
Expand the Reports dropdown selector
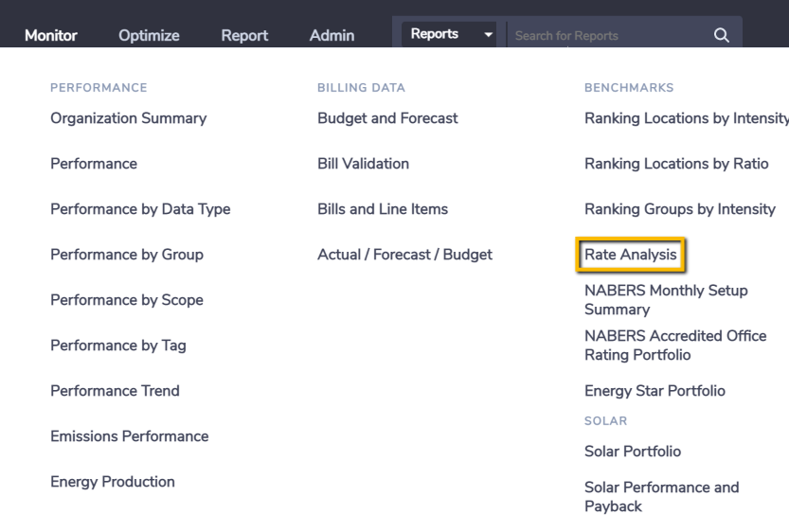pos(449,34)
